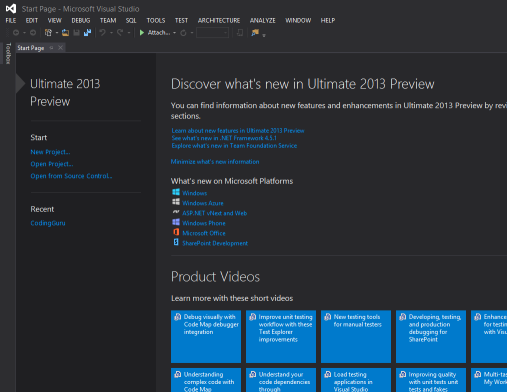The width and height of the screenshot is (507, 392).
Task: Open Improve unit testing workflow video tile
Action: pyautogui.click(x=281, y=336)
